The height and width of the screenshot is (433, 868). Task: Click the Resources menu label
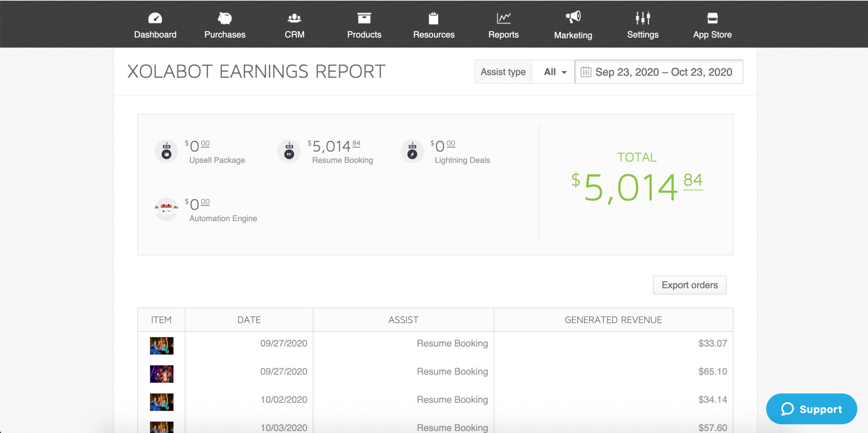click(x=434, y=35)
